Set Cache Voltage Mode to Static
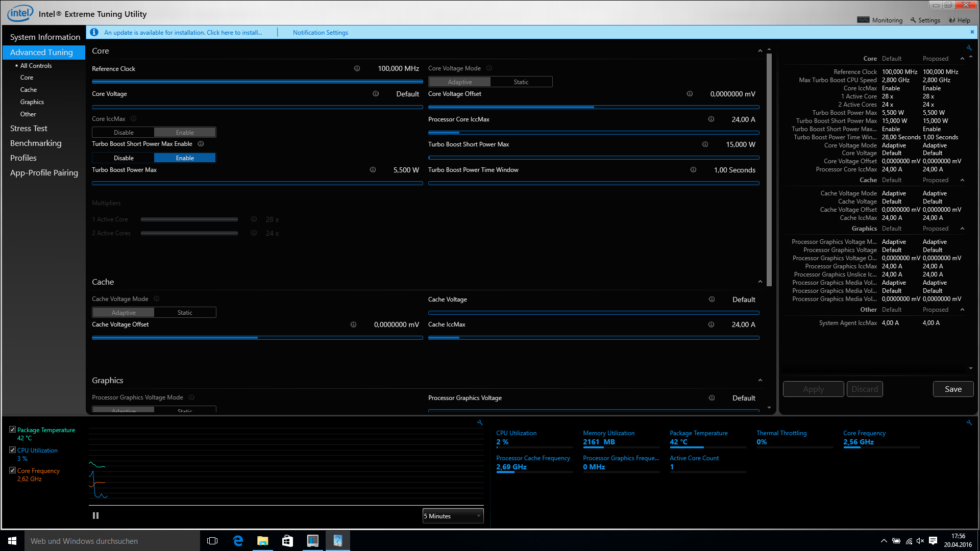 (x=185, y=313)
